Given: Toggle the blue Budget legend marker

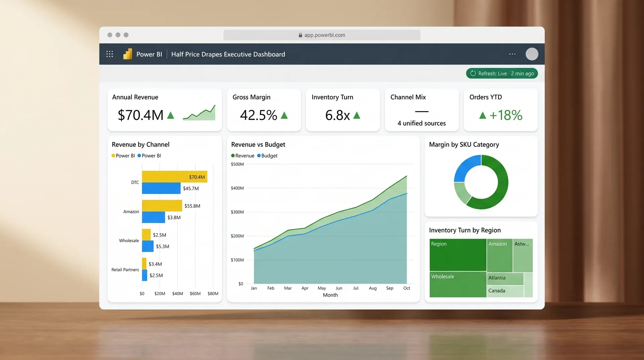Looking at the screenshot, I should click(259, 155).
